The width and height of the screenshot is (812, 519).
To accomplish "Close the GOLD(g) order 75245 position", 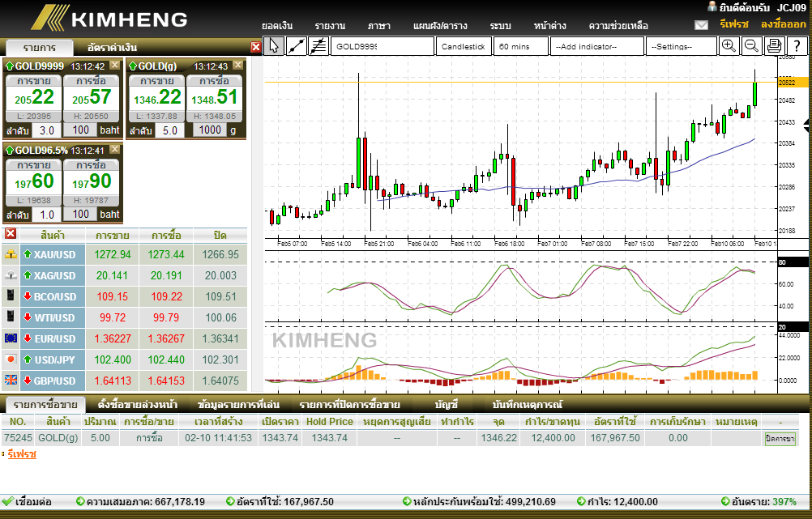I will [780, 438].
